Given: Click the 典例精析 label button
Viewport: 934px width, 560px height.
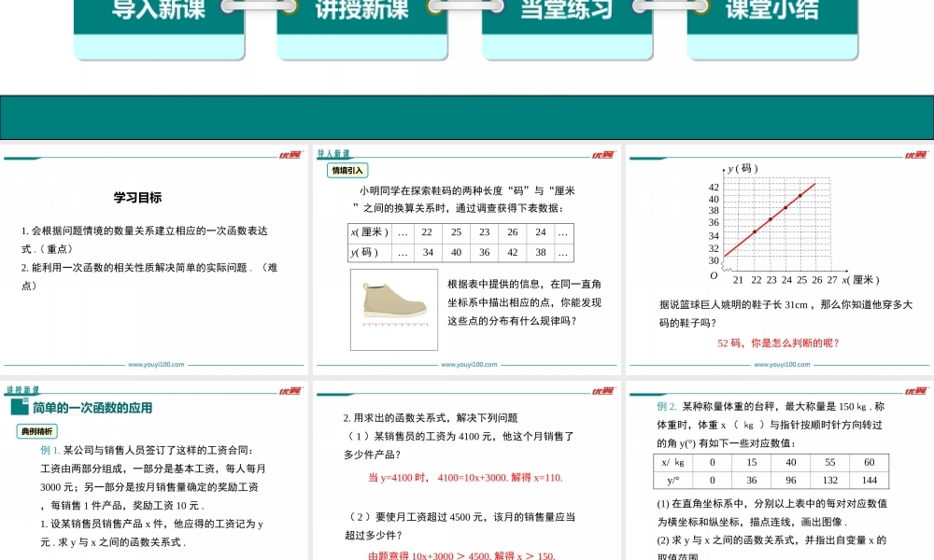Looking at the screenshot, I should [x=37, y=431].
